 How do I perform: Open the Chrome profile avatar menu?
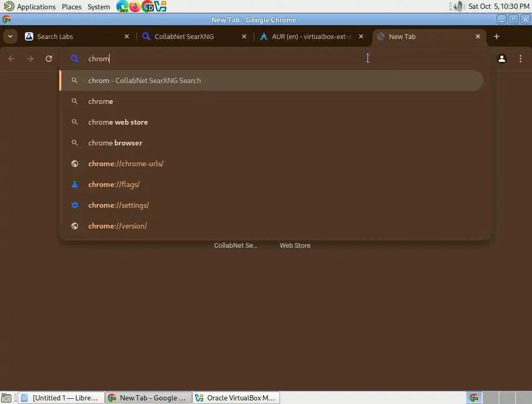(502, 59)
